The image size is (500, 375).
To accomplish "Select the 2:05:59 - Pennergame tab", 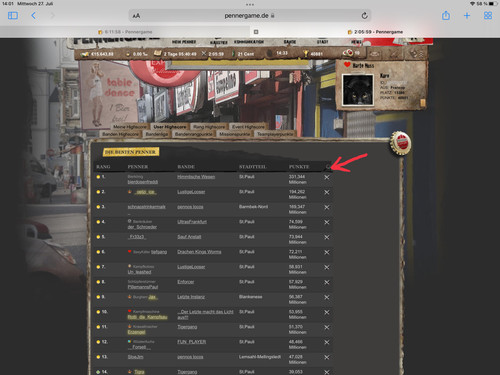I will pos(375,32).
